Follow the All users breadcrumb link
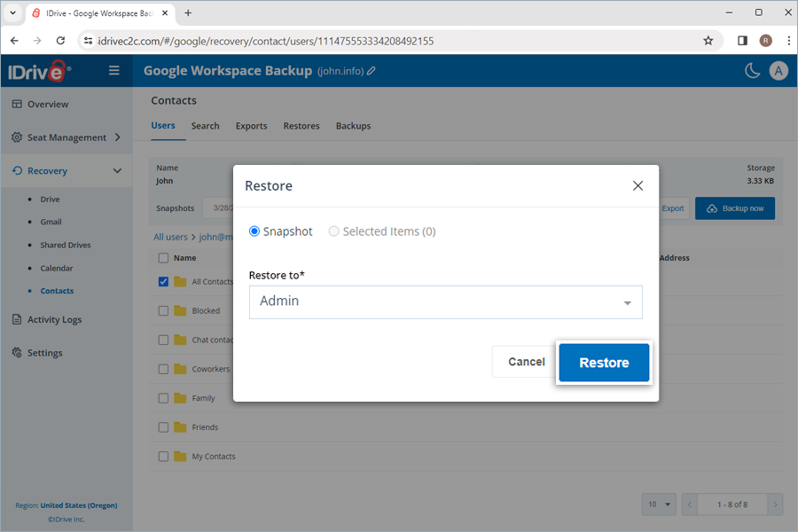Screen dimensions: 798x532 click(170, 237)
